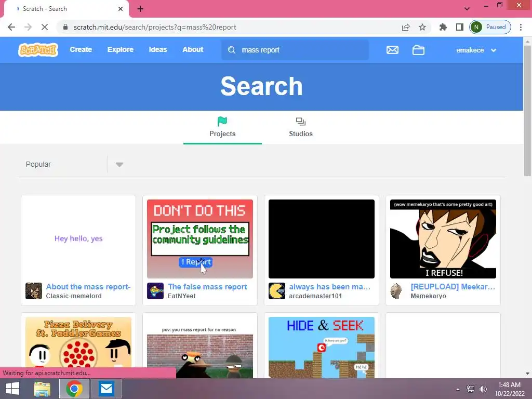Open the 'pov: you mass report' thumbnail
Image resolution: width=532 pixels, height=399 pixels.
200,348
